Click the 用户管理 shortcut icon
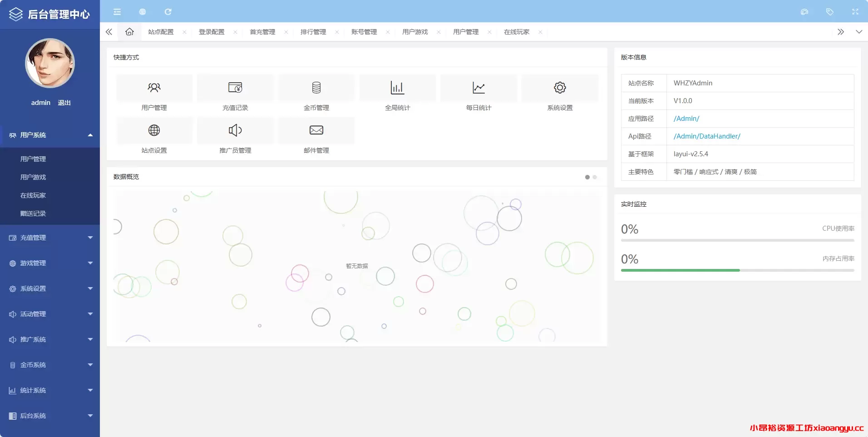868x437 pixels. click(154, 88)
